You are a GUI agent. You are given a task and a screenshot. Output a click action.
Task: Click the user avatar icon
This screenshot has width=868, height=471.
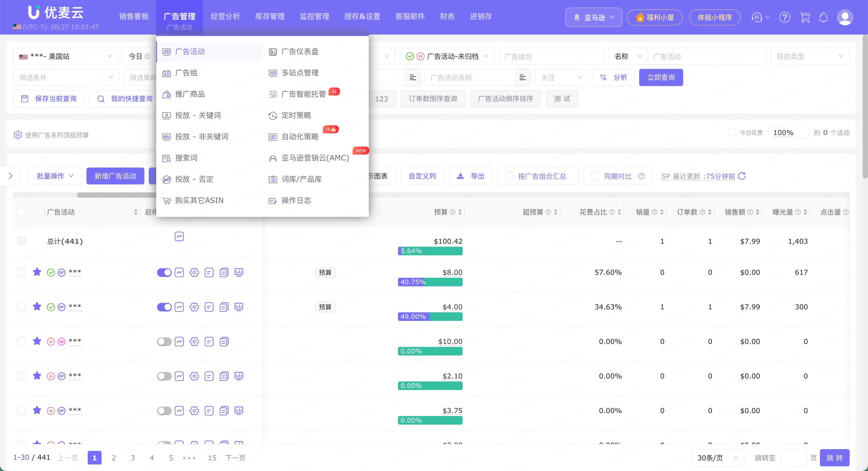(x=845, y=17)
